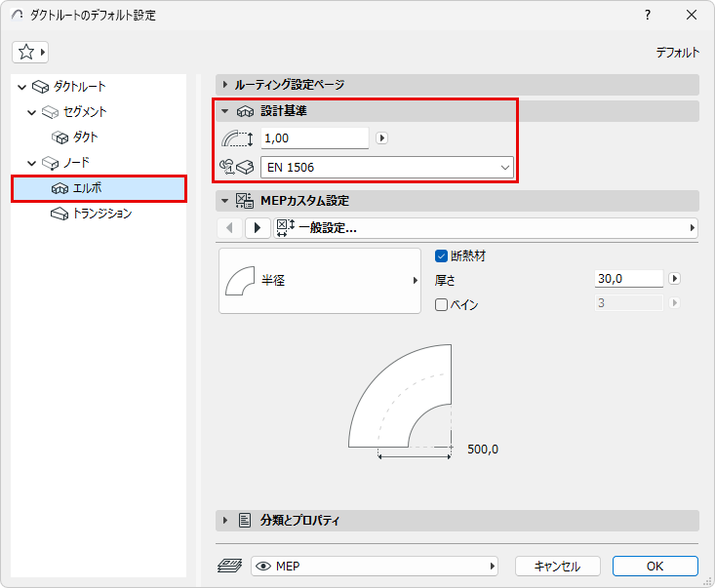This screenshot has height=588, width=715.
Task: Collapse the セグメント tree node
Action: 31,112
